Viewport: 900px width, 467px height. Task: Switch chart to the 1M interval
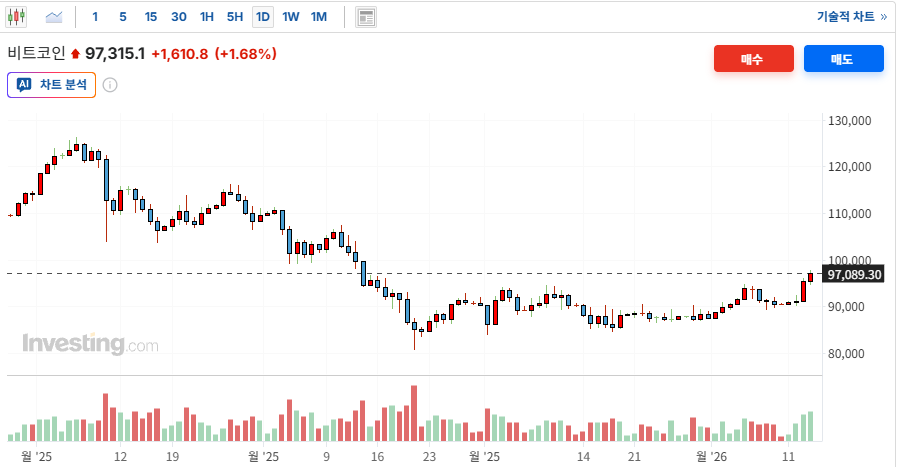318,17
